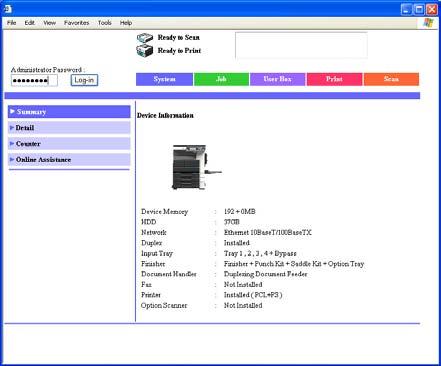Viewport: 441px width, 366px height.
Task: Click the copier device image
Action: pyautogui.click(x=196, y=167)
